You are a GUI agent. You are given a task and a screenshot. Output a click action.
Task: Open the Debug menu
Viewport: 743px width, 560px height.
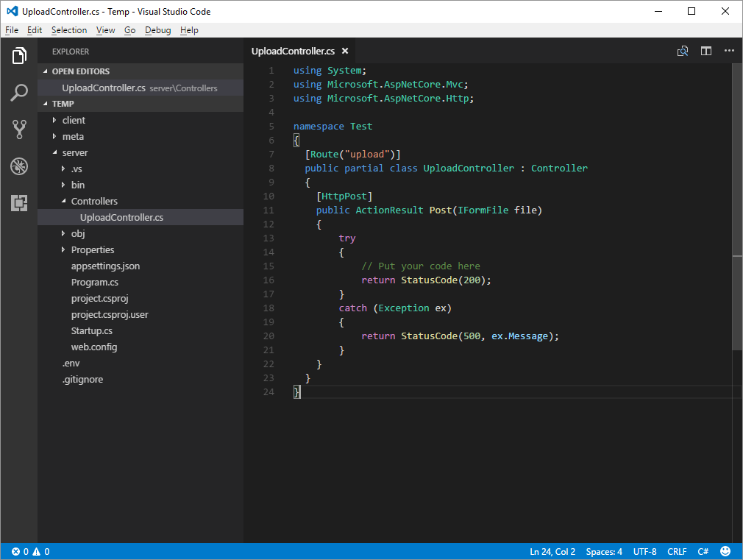pos(157,30)
